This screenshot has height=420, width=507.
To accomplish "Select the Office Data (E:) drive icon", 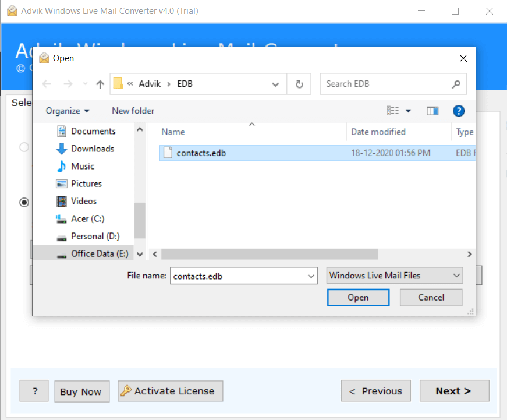I will click(x=62, y=256).
